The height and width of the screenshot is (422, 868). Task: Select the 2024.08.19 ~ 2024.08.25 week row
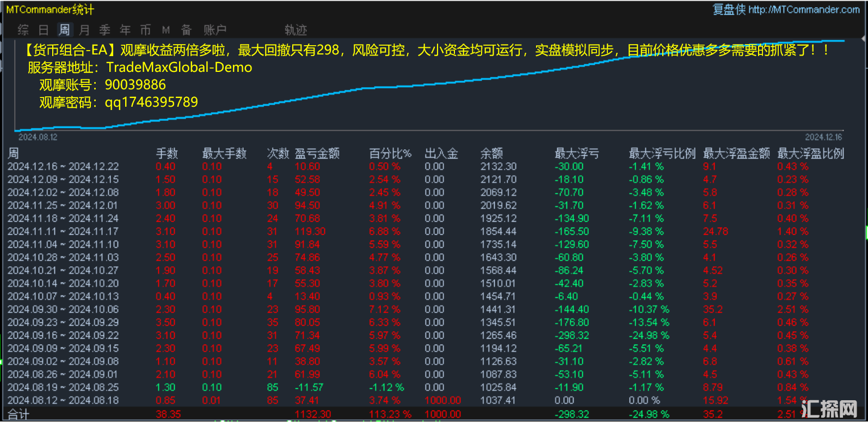pos(63,387)
